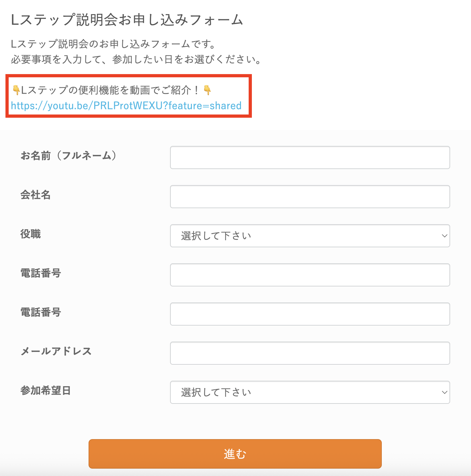The height and width of the screenshot is (476, 471).
Task: Click the お名前（フルネーム） label
Action: click(x=68, y=156)
